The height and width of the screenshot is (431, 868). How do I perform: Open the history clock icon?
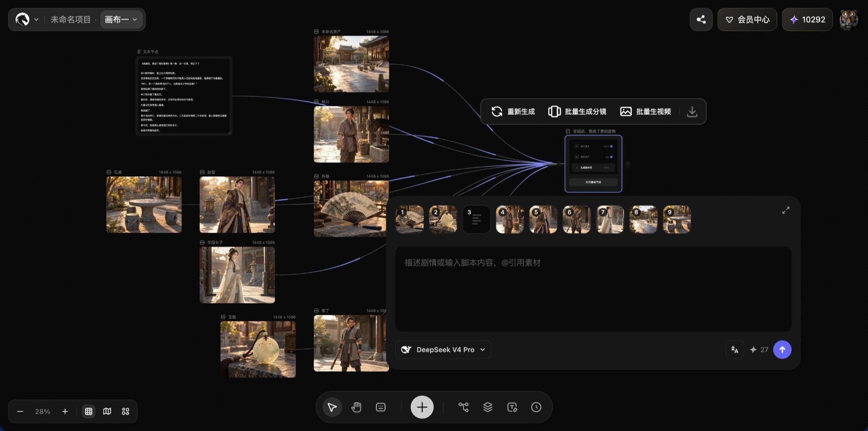point(536,407)
